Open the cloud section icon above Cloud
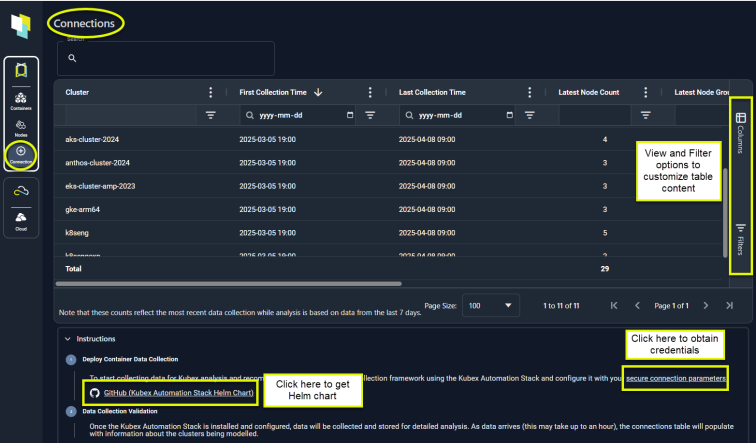Viewport: 756px width, 443px height. pyautogui.click(x=21, y=191)
